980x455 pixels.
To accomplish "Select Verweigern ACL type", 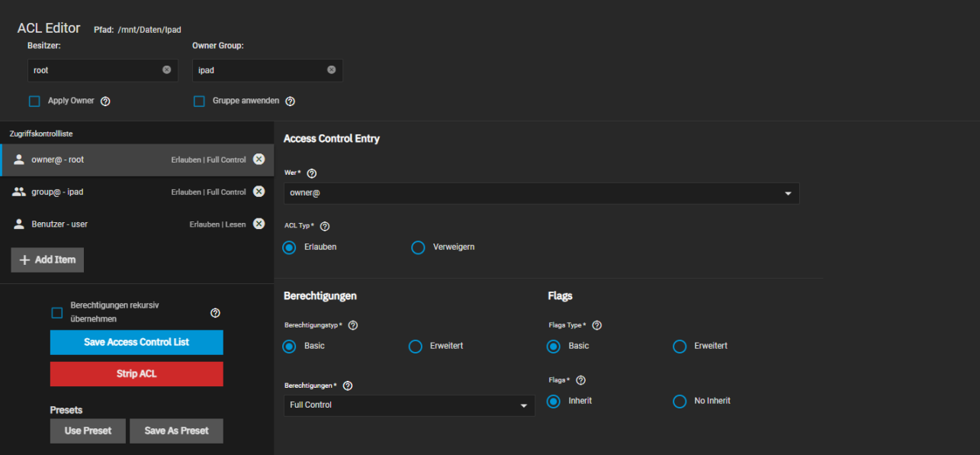I will point(418,247).
